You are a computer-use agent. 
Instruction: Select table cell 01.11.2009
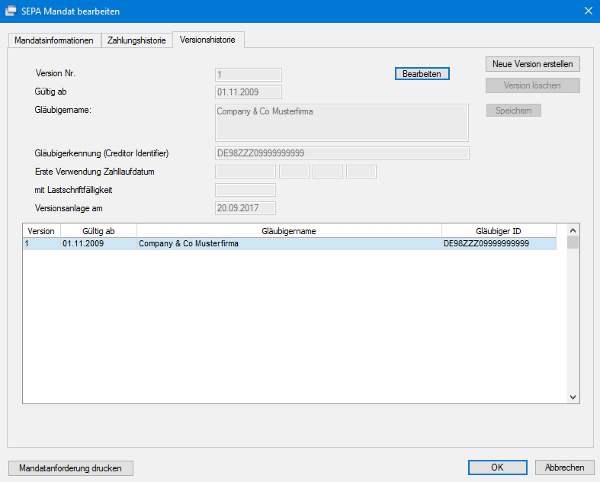pyautogui.click(x=98, y=244)
